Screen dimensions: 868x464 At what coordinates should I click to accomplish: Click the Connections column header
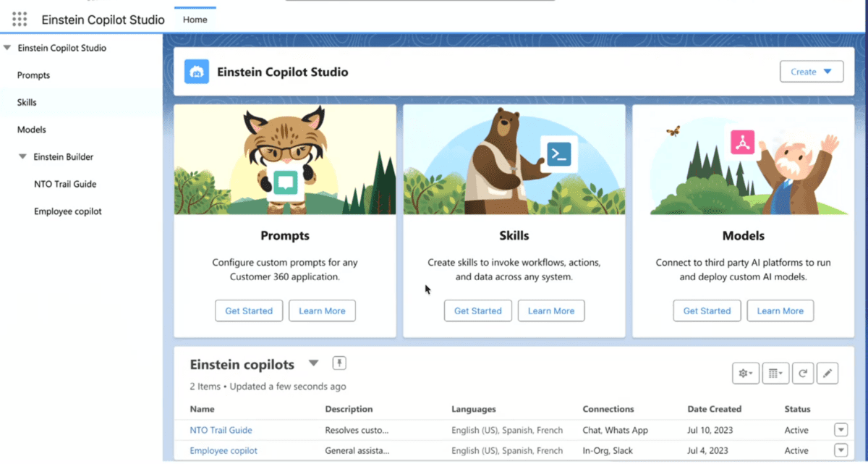click(608, 409)
